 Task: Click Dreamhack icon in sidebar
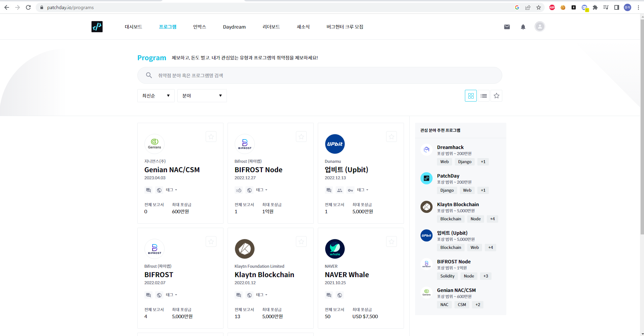pyautogui.click(x=427, y=150)
